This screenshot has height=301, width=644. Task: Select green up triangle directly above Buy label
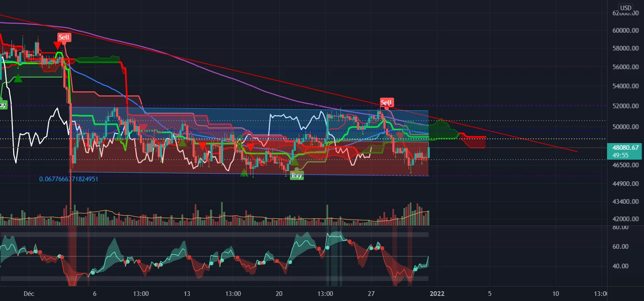pyautogui.click(x=294, y=162)
